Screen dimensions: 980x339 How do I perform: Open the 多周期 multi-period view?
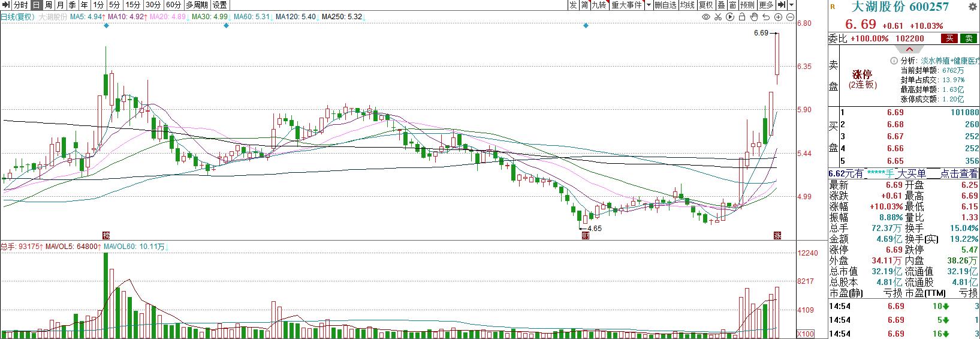pyautogui.click(x=197, y=5)
